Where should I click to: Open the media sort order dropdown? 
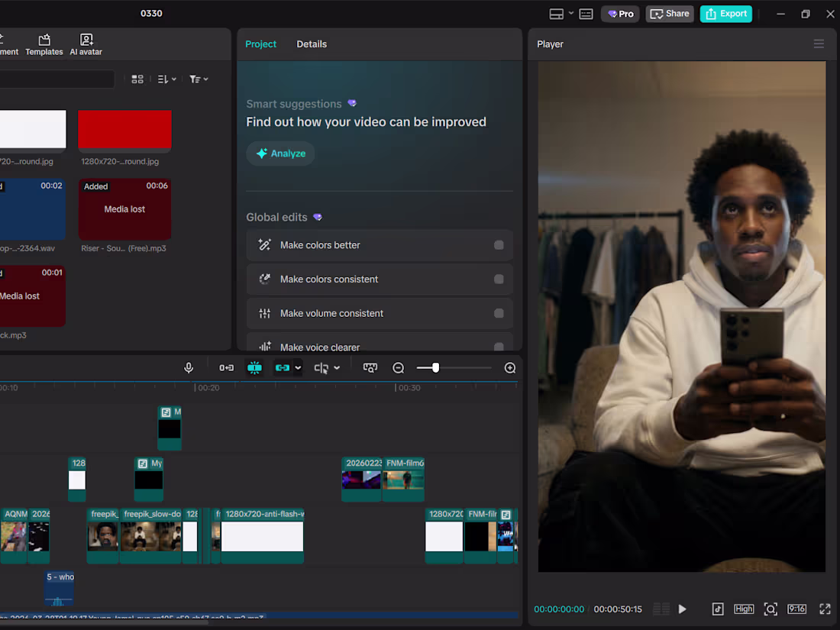pyautogui.click(x=166, y=79)
